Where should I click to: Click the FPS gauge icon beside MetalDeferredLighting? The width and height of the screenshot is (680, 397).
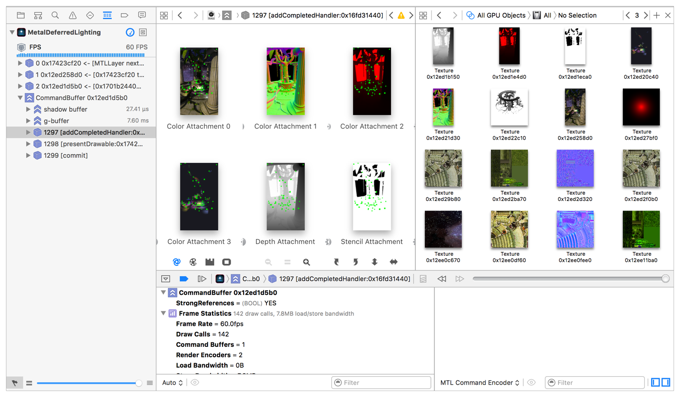(x=130, y=32)
